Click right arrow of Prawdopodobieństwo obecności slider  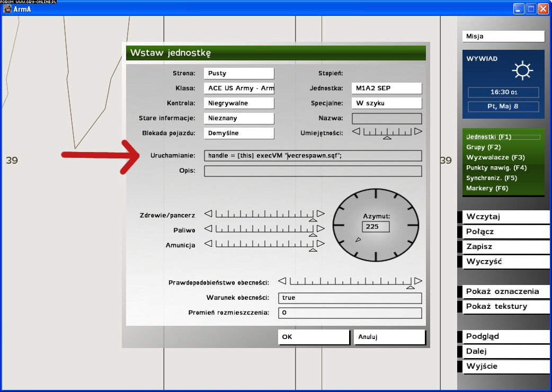pos(418,281)
